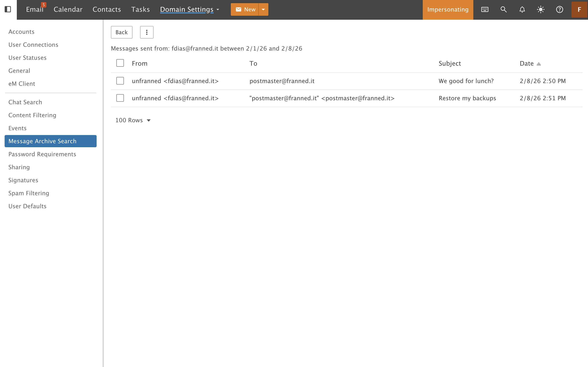Toggle the theme brightness icon
The height and width of the screenshot is (367, 588).
(x=541, y=9)
